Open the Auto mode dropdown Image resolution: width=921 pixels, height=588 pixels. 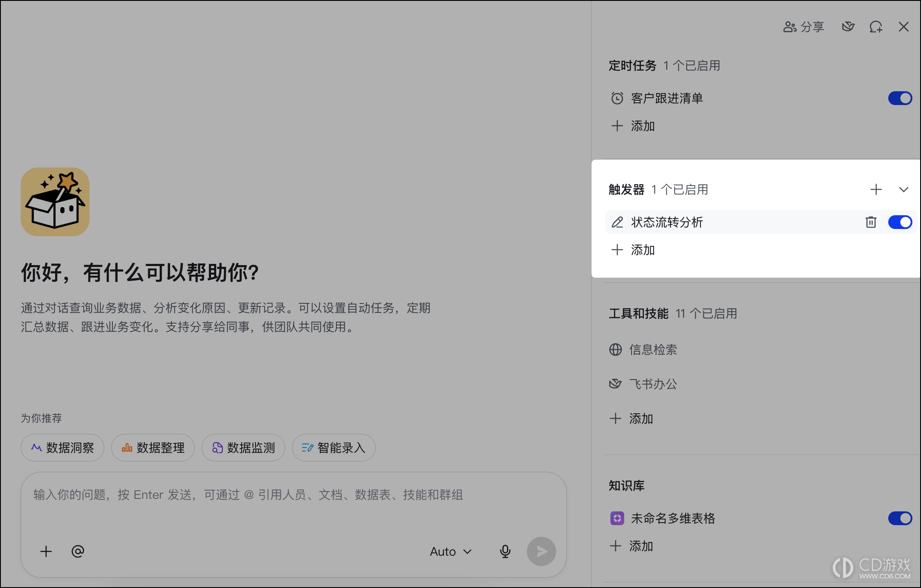click(x=451, y=551)
